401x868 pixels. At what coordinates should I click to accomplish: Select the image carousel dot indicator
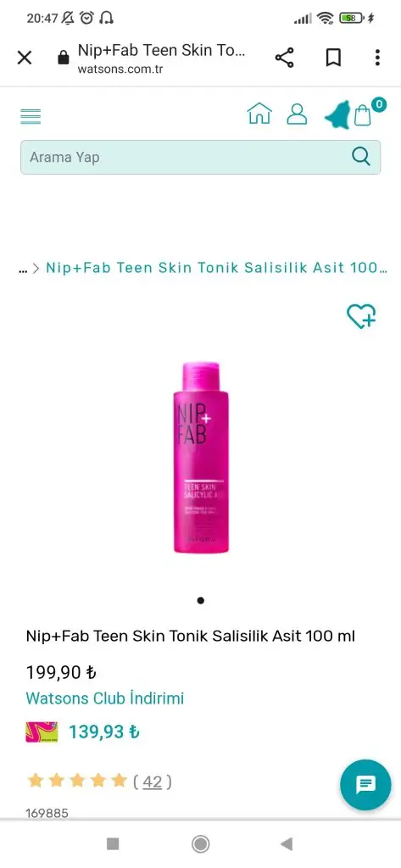click(200, 600)
